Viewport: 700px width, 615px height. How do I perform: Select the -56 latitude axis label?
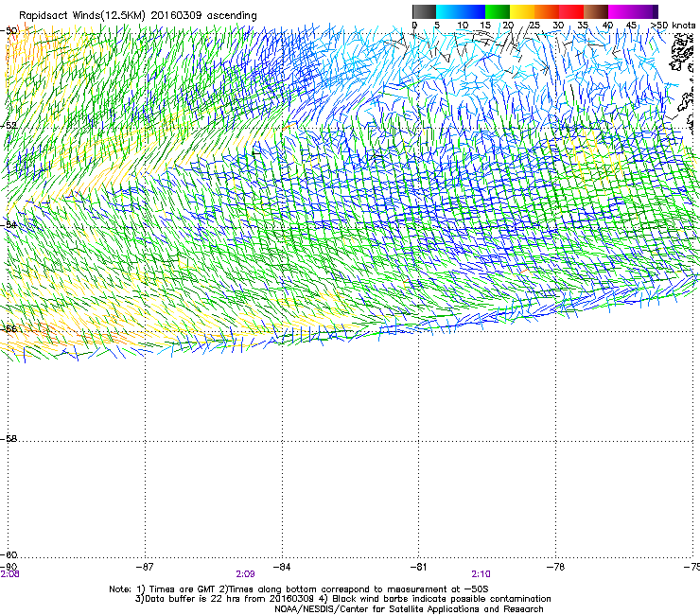(9, 328)
